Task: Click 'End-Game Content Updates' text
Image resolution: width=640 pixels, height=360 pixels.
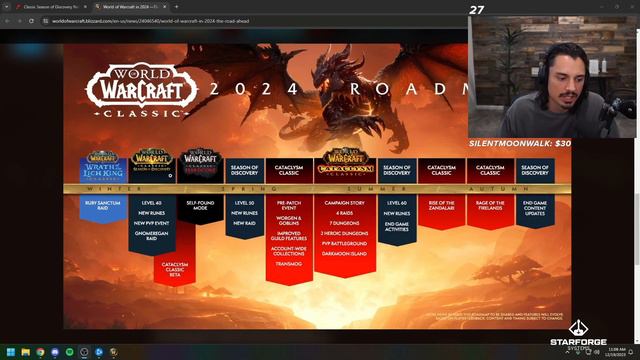Action: click(x=535, y=208)
